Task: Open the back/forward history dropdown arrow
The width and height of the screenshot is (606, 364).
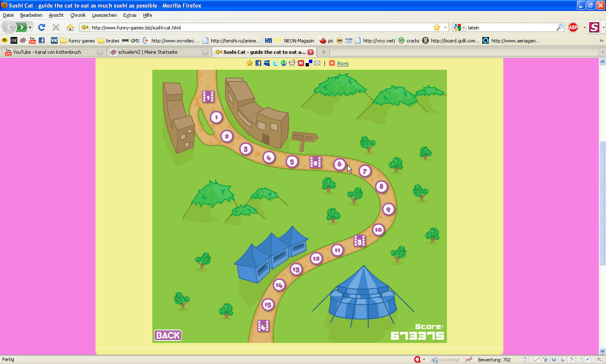Action: tap(30, 28)
